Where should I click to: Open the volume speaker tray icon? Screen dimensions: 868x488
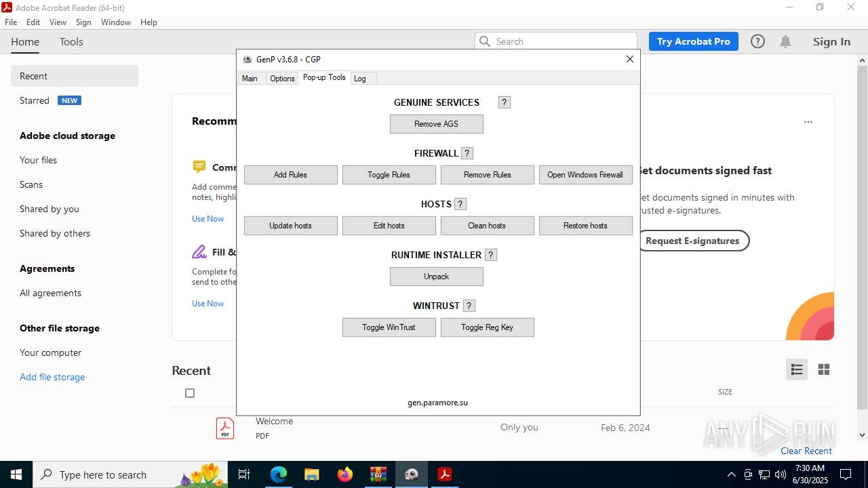(x=781, y=474)
